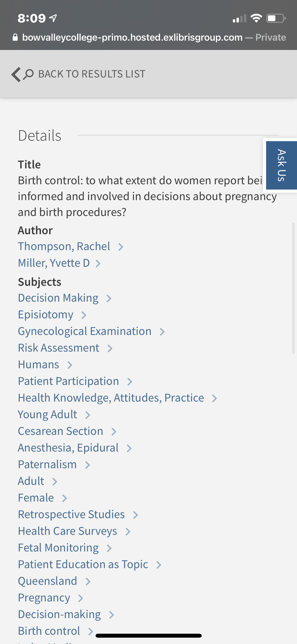
Task: Open the Ask Us side tab
Action: [x=281, y=165]
